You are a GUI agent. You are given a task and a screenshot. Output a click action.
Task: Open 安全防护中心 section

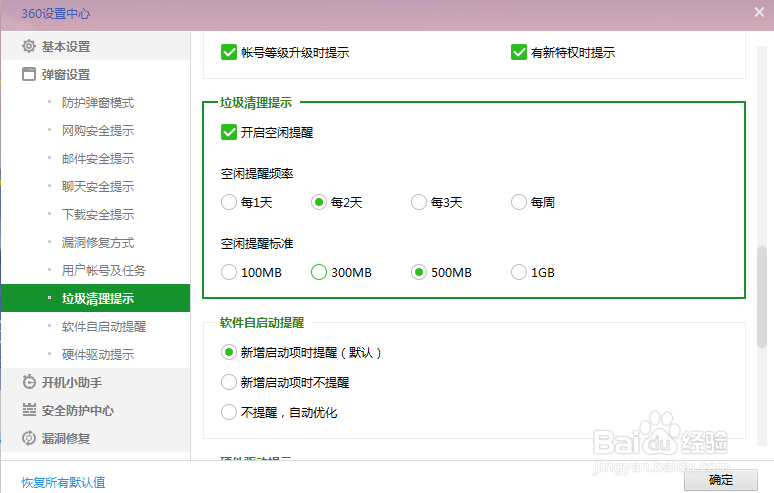pyautogui.click(x=96, y=410)
